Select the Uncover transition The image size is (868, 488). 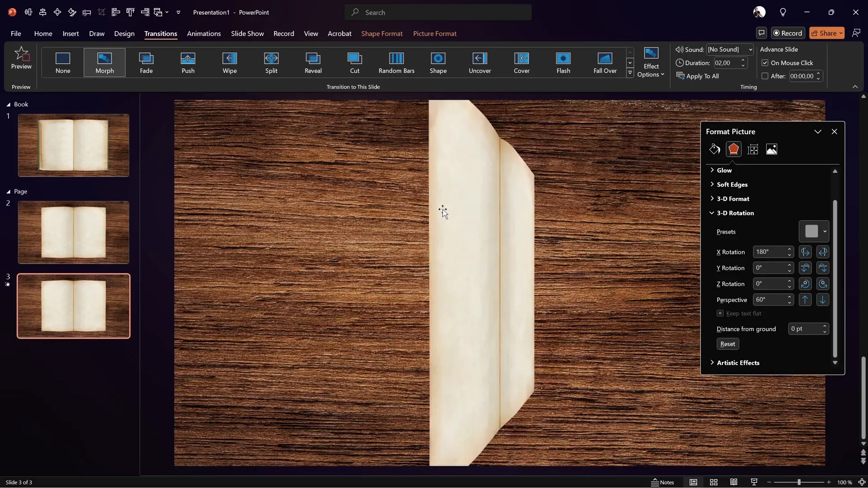pyautogui.click(x=480, y=62)
